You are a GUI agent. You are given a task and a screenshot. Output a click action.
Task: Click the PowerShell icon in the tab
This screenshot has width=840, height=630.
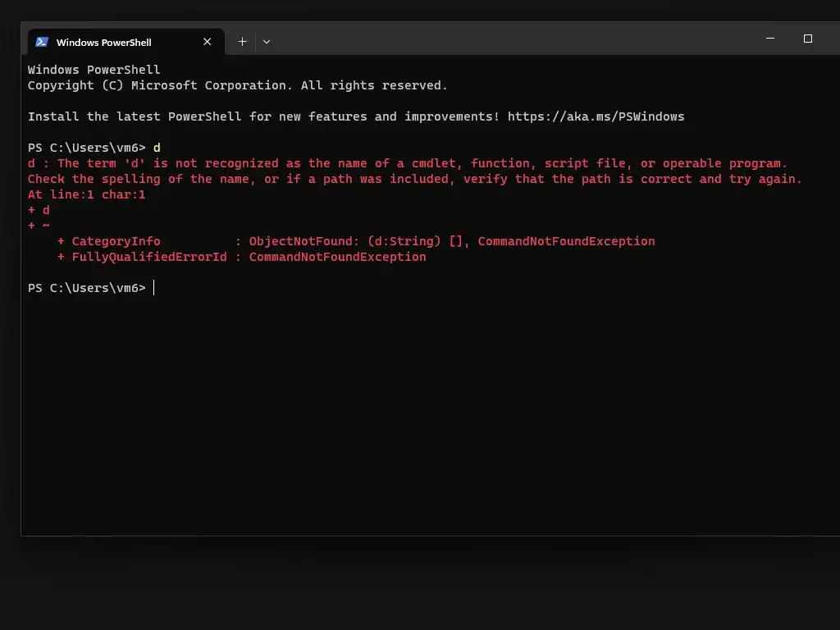42,42
